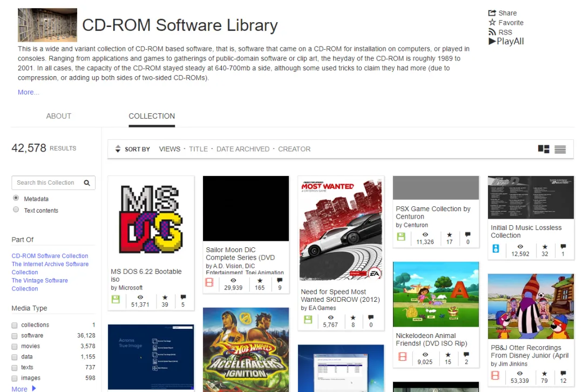Expand More media types arrow

point(34,388)
